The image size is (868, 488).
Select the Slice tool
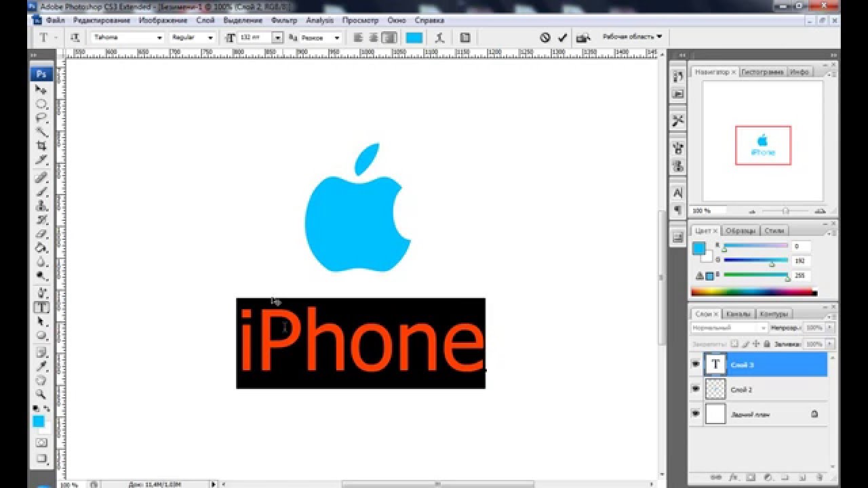tap(41, 160)
